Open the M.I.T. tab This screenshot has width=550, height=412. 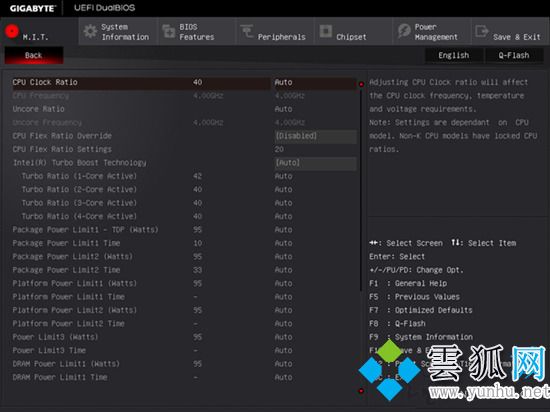pyautogui.click(x=39, y=32)
